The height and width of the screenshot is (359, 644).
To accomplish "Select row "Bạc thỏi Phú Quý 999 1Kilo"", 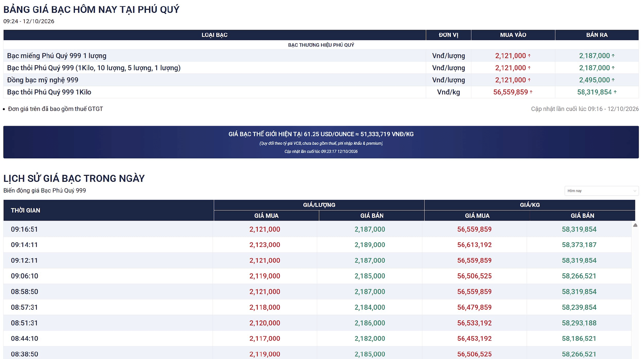I will pyautogui.click(x=321, y=92).
